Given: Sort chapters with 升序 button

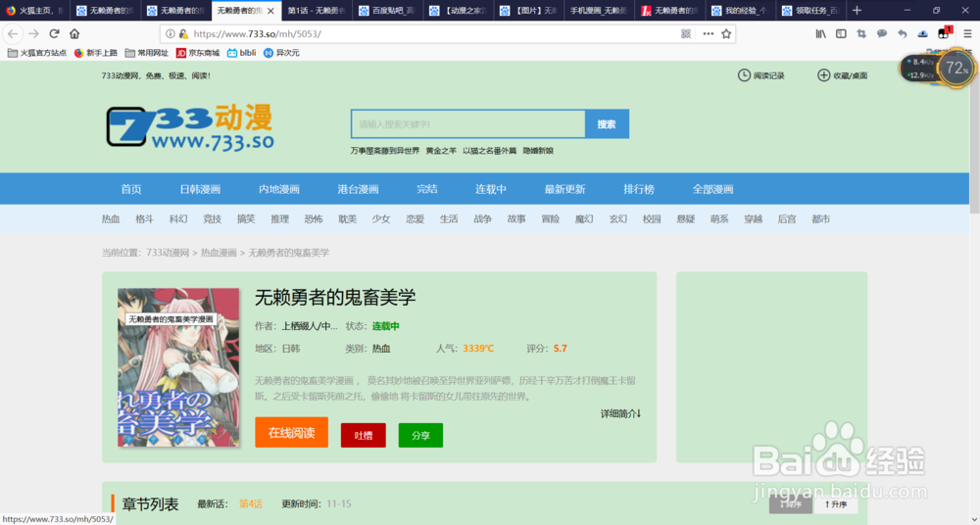Looking at the screenshot, I should point(836,503).
